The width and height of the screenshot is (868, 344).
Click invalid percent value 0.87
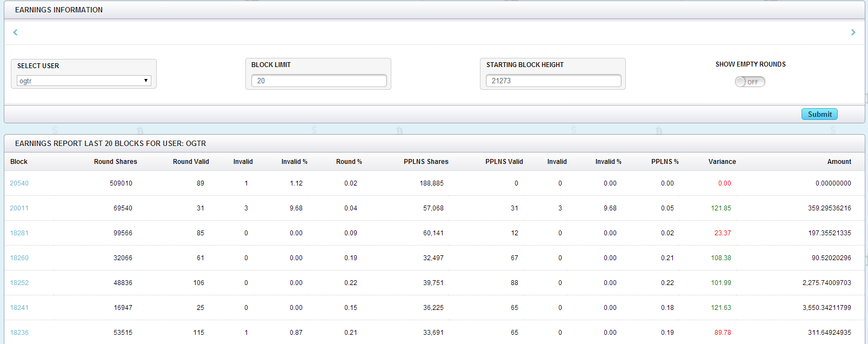click(x=296, y=333)
